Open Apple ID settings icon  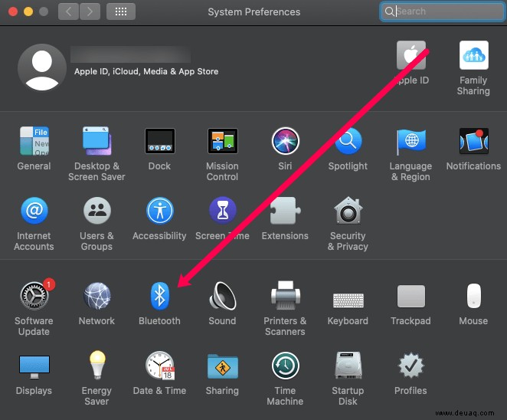click(x=411, y=55)
